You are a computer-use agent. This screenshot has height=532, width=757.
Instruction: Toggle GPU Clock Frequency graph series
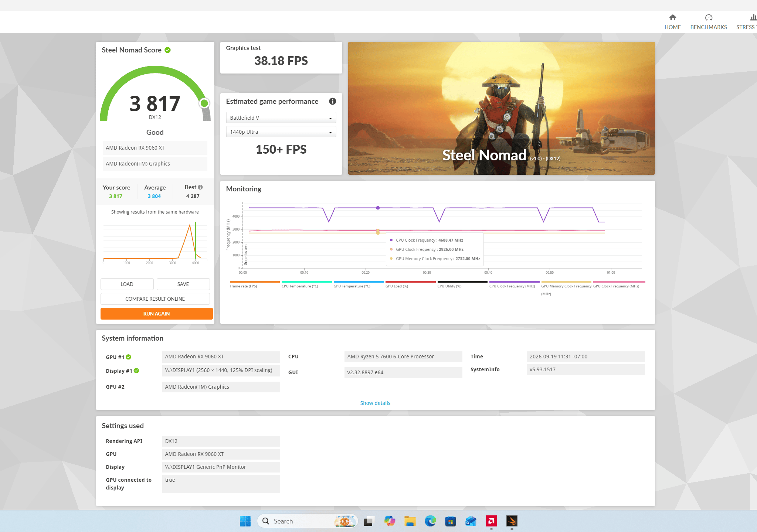coord(619,284)
